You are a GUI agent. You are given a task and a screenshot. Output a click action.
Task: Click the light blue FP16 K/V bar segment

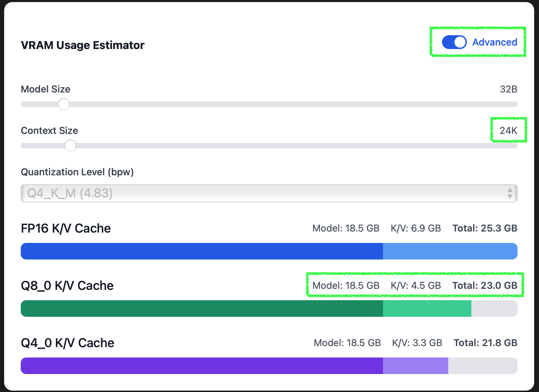point(450,251)
